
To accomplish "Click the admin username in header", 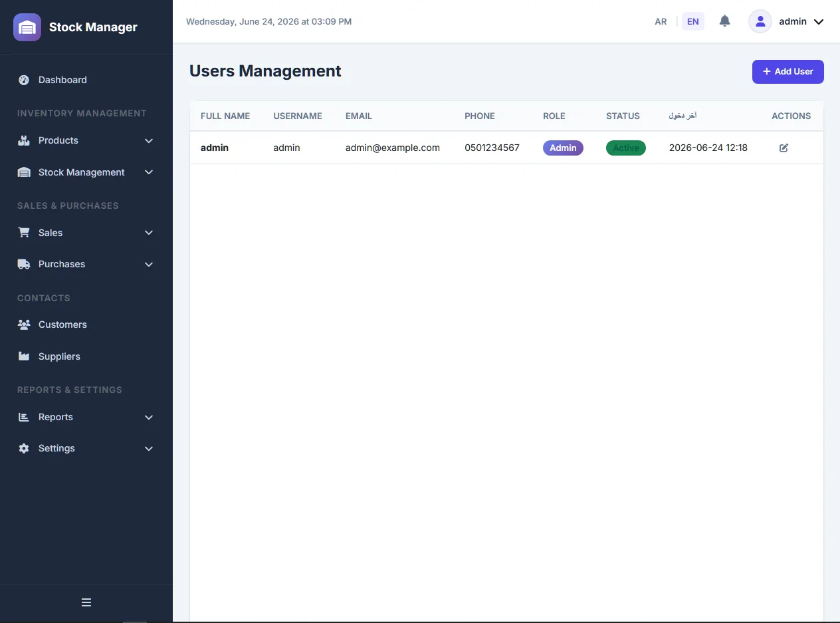I will 793,21.
